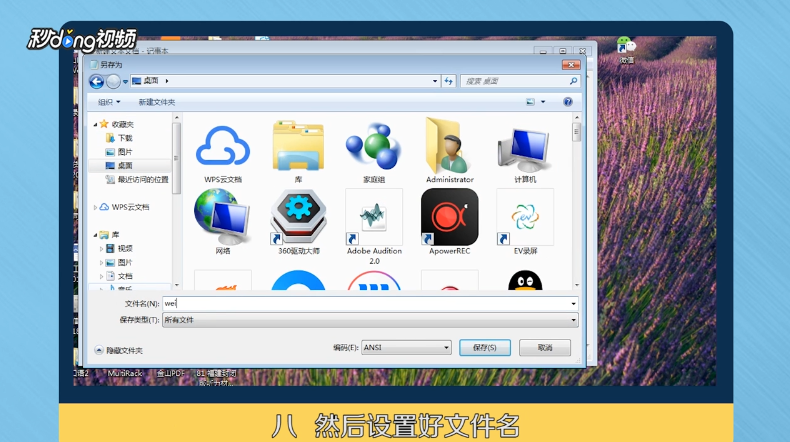
Task: Click 新建文件夹 in the toolbar
Action: [x=157, y=102]
